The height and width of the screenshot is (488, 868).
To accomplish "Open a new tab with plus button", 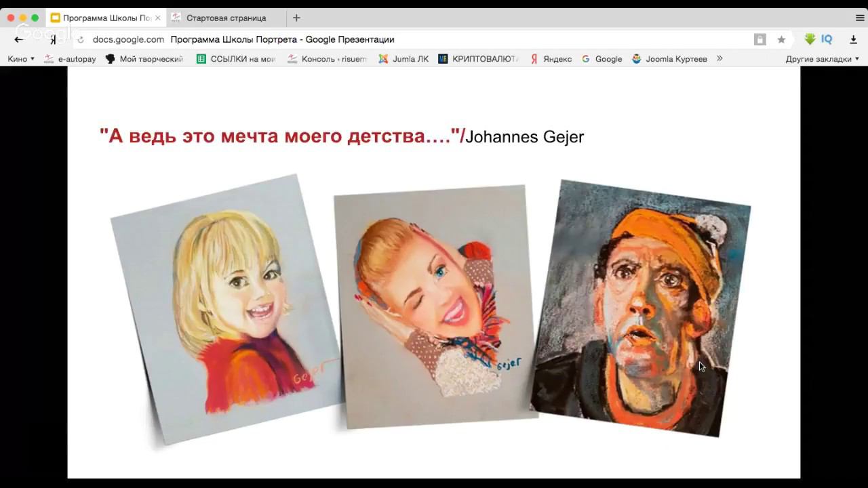I will pos(296,18).
